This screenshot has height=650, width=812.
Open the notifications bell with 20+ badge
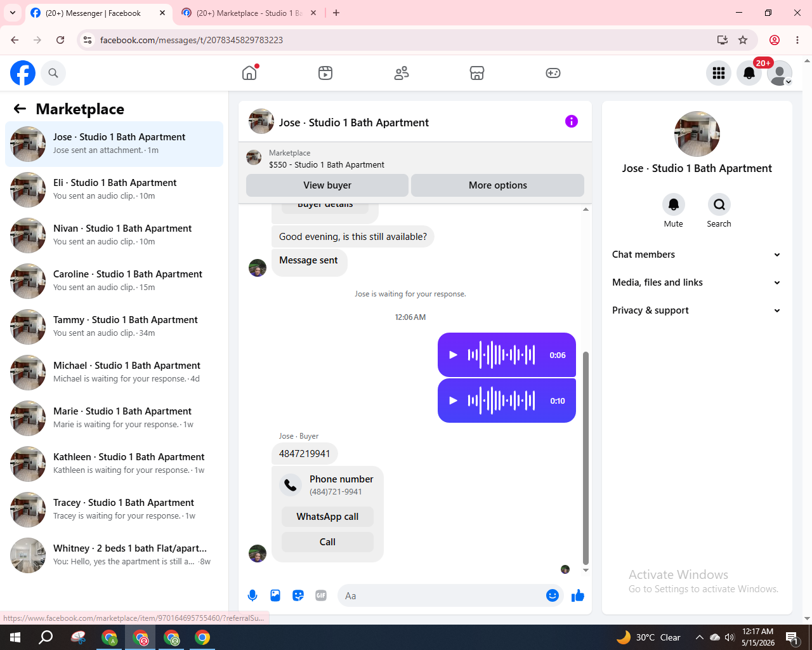749,73
